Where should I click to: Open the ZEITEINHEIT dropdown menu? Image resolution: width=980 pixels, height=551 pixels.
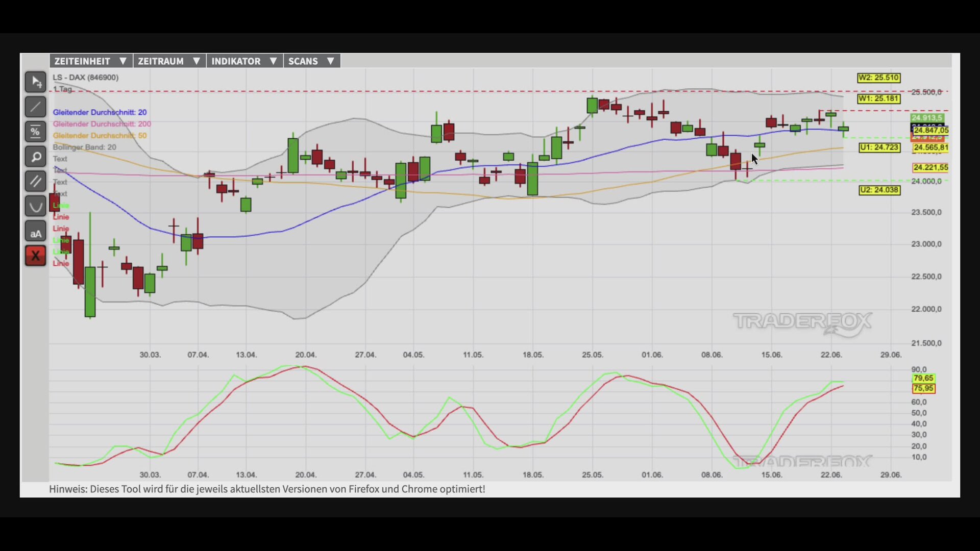pos(91,61)
